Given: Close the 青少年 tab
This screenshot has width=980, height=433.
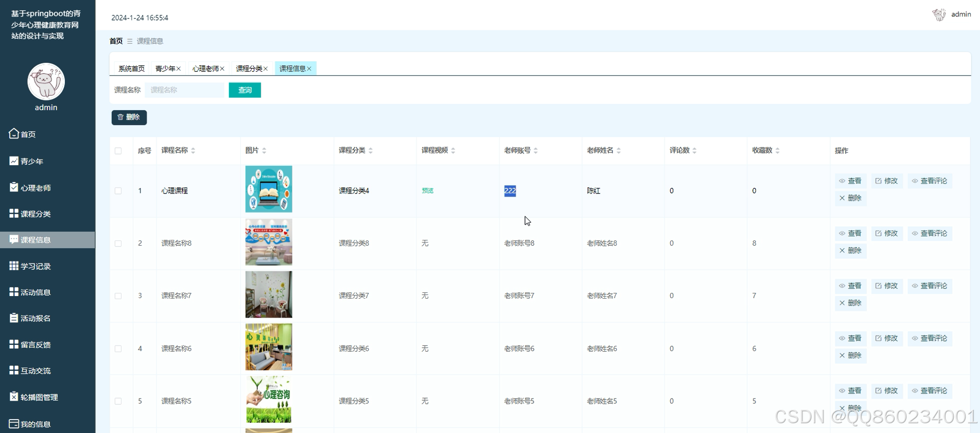Looking at the screenshot, I should 179,68.
